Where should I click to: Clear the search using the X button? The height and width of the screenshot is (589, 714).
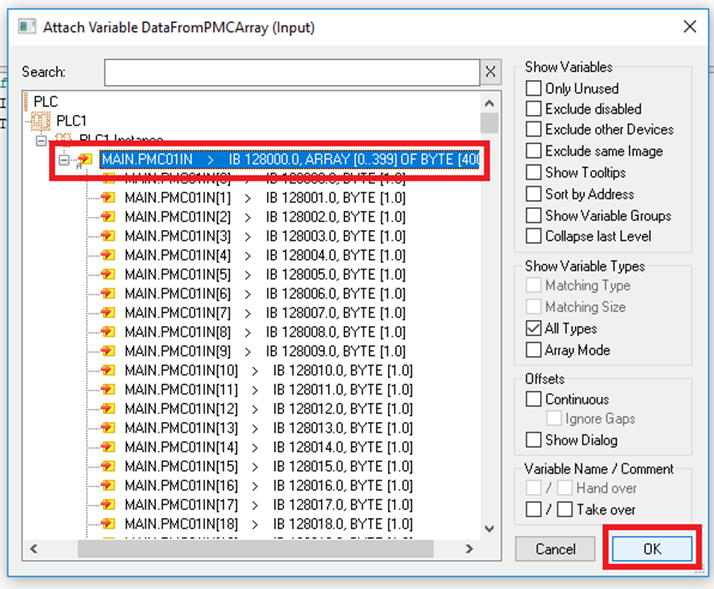click(490, 72)
